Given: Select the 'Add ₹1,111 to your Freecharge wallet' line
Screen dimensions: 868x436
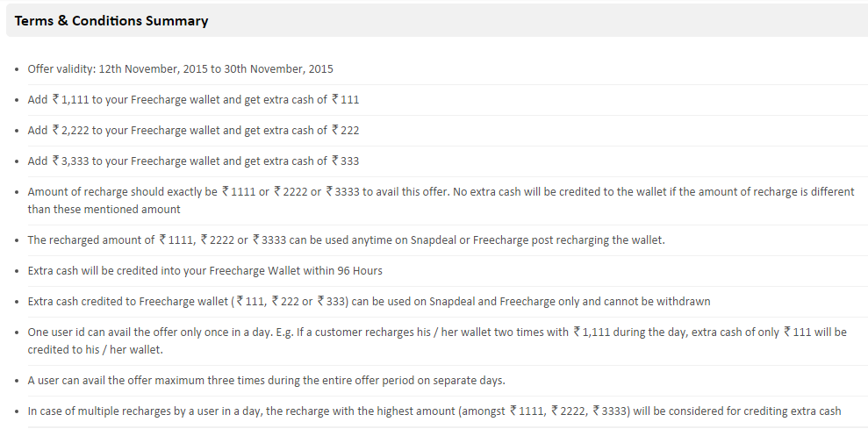Looking at the screenshot, I should [193, 100].
